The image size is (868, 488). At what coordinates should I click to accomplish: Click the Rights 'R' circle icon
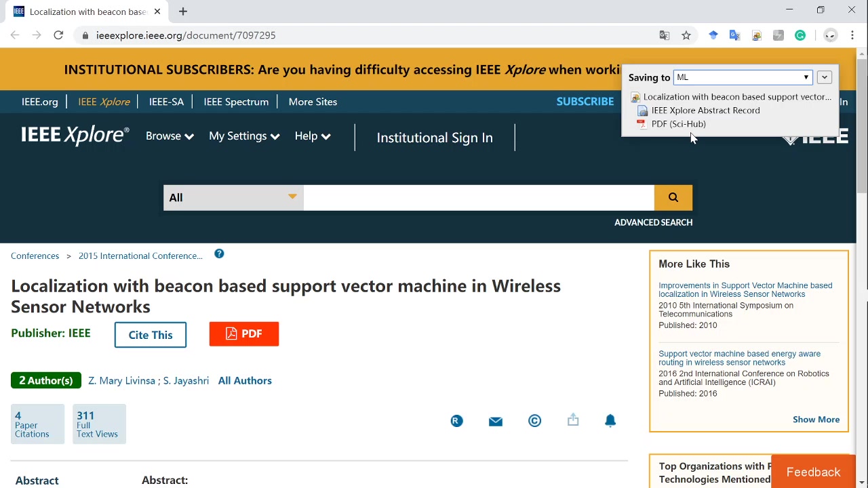coord(456,421)
